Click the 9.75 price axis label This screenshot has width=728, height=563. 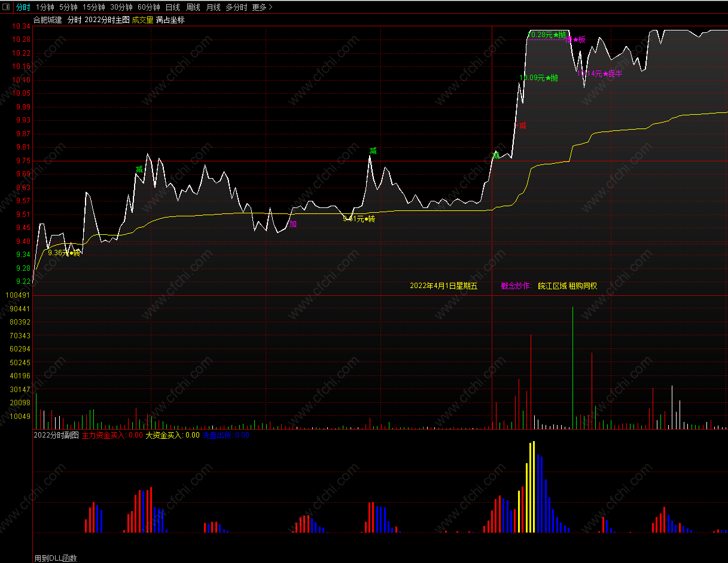click(23, 161)
